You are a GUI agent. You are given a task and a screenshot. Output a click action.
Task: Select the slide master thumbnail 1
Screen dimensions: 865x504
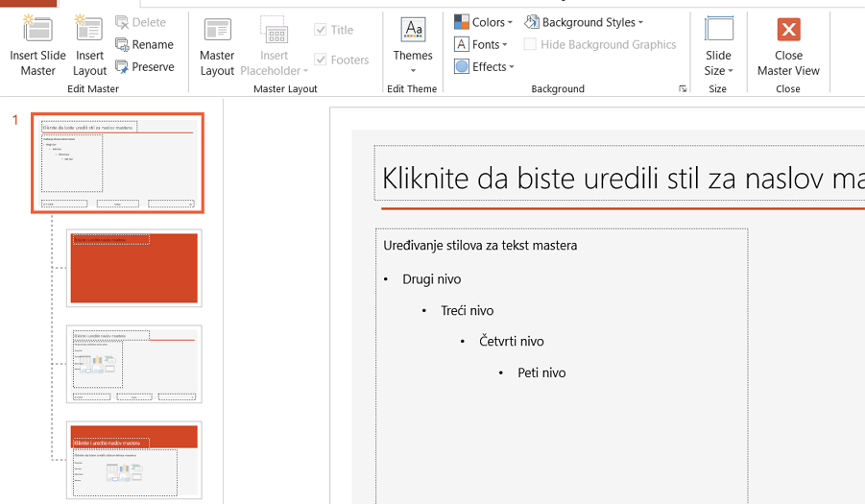tap(117, 163)
